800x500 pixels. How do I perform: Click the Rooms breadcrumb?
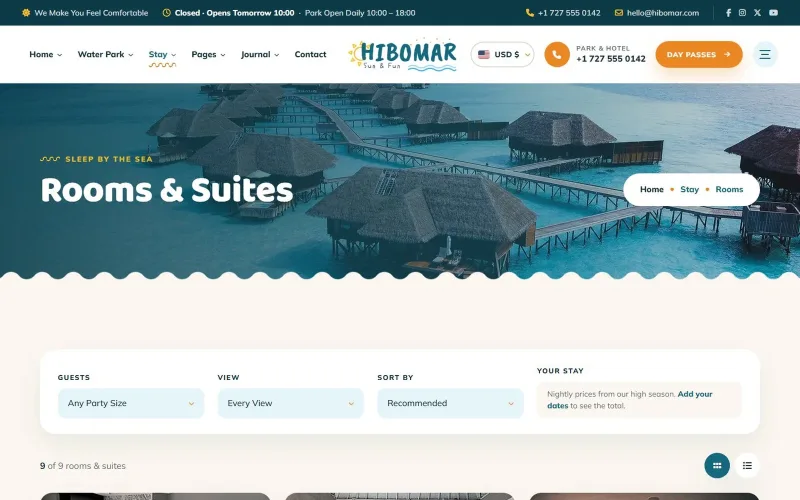729,189
